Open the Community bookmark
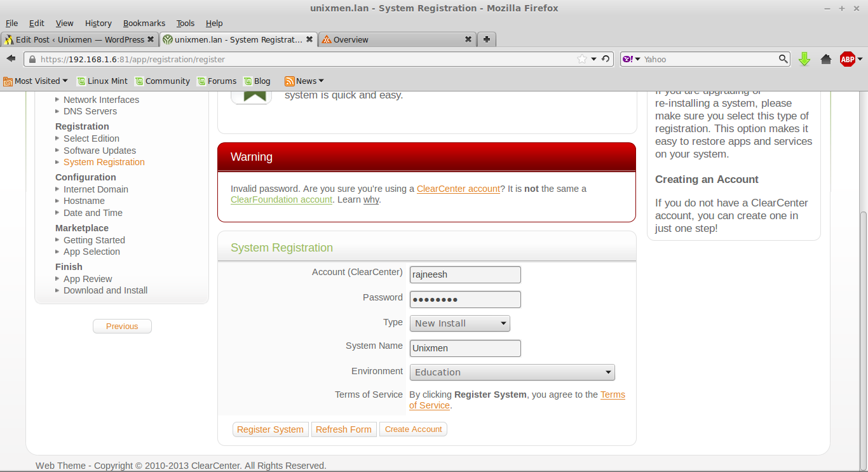 pyautogui.click(x=162, y=81)
